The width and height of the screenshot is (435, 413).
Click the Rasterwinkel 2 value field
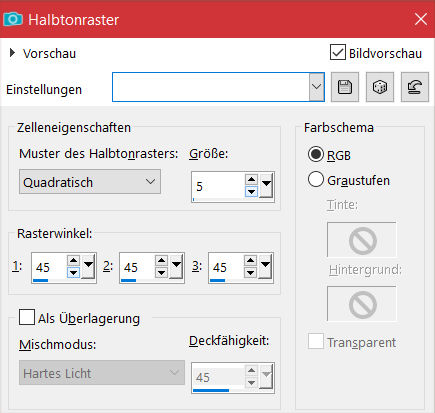[x=137, y=267]
